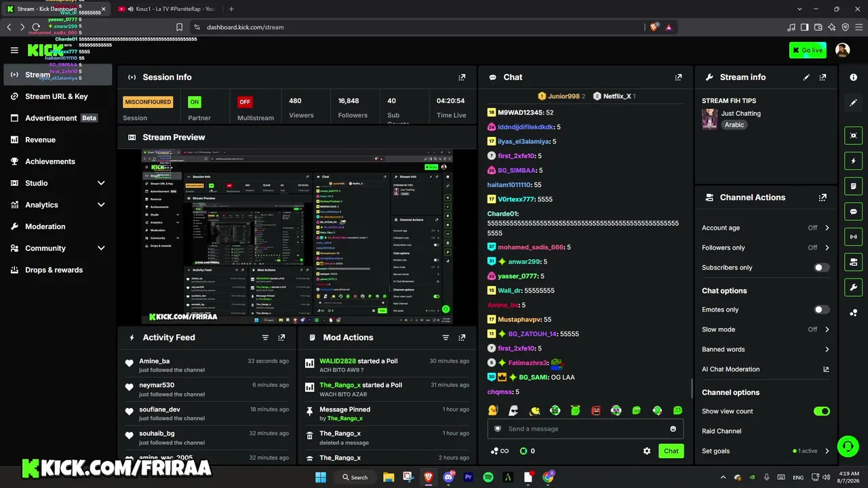This screenshot has height=488, width=868.
Task: Click chat username BG_ZATOUH_14
Action: pos(532,334)
